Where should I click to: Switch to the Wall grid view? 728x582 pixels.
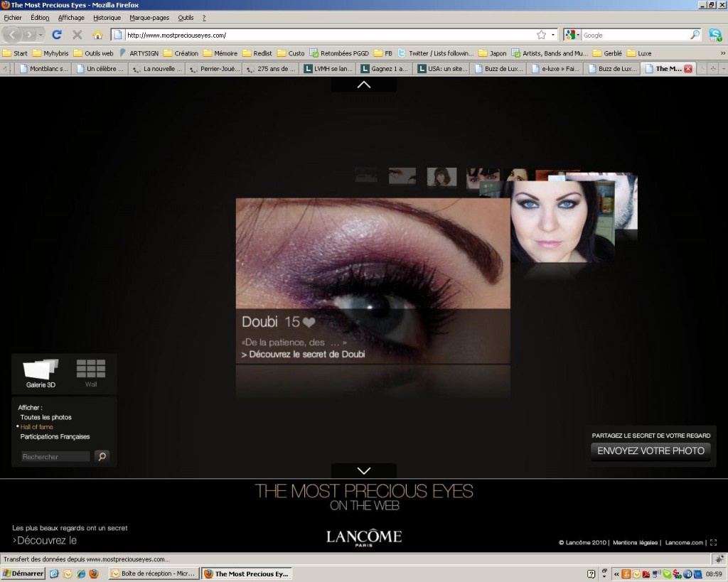coord(91,374)
